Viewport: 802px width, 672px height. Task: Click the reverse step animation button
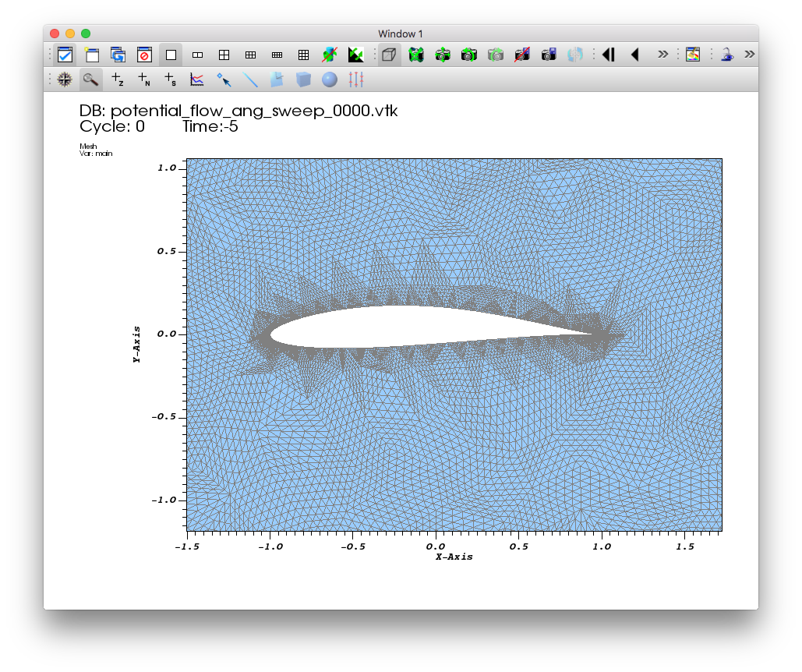tap(609, 55)
